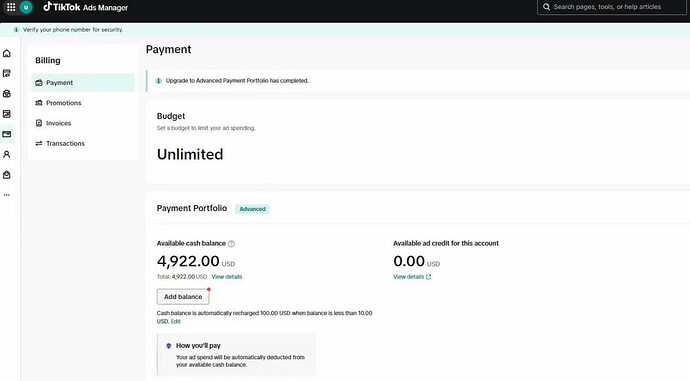Open View details under cash balance
The image size is (690, 381).
(x=227, y=277)
